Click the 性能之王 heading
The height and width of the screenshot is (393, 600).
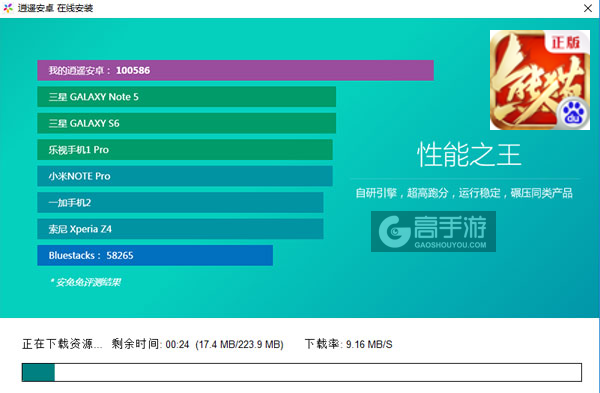tap(469, 155)
